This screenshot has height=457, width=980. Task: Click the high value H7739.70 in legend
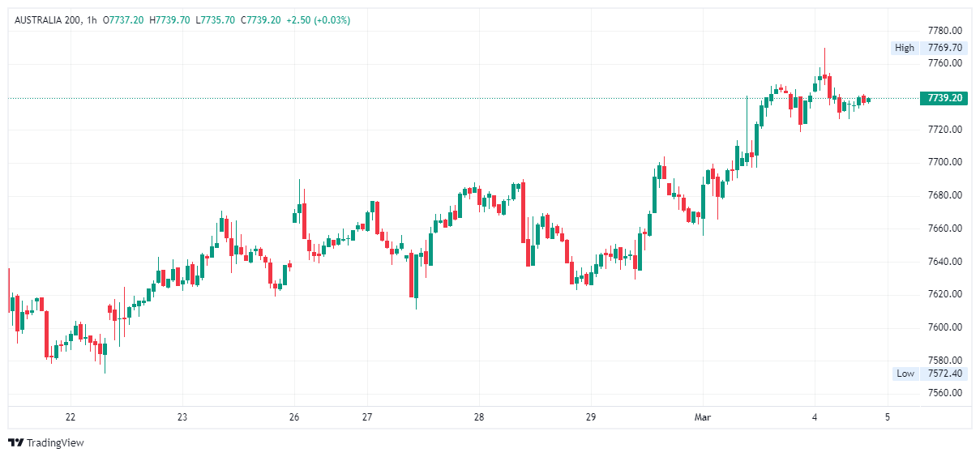coord(169,19)
